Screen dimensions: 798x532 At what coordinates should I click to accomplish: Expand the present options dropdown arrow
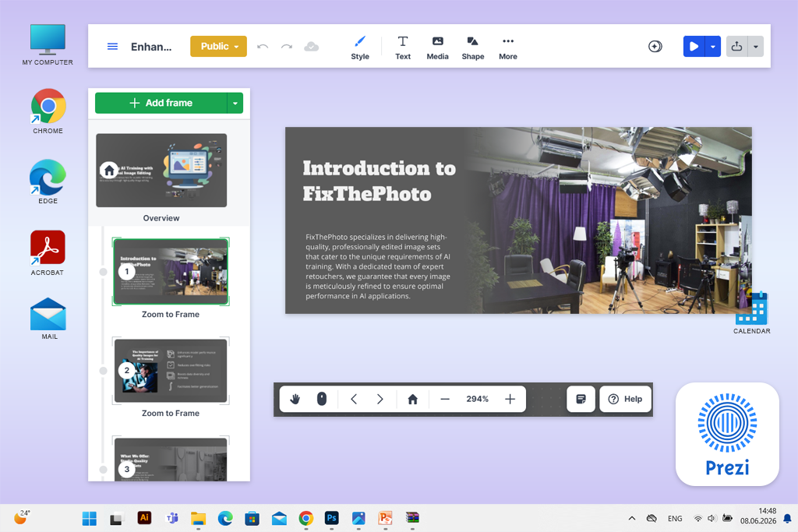click(x=713, y=46)
